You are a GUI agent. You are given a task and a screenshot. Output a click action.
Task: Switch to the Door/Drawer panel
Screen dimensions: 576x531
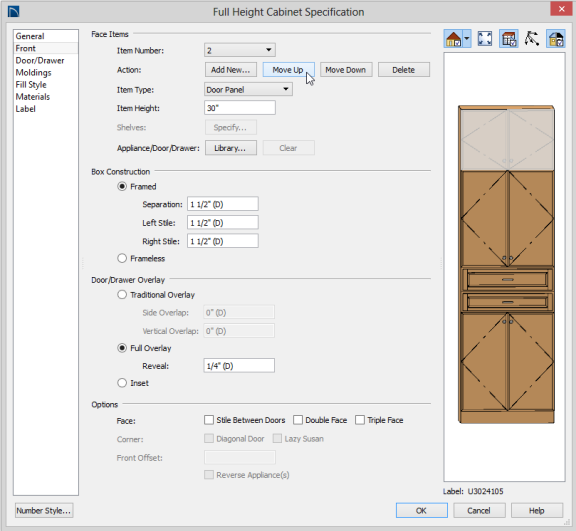tap(40, 61)
